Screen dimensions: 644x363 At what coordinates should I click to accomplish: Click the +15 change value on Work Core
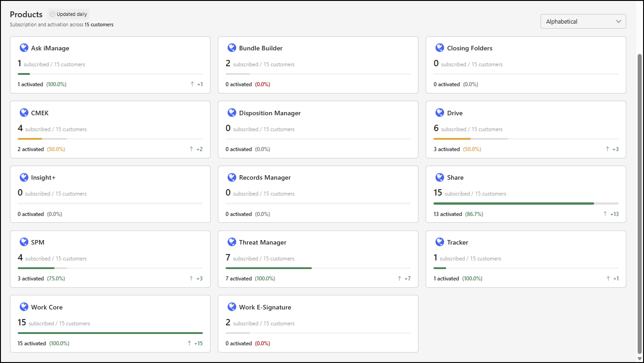(198, 343)
